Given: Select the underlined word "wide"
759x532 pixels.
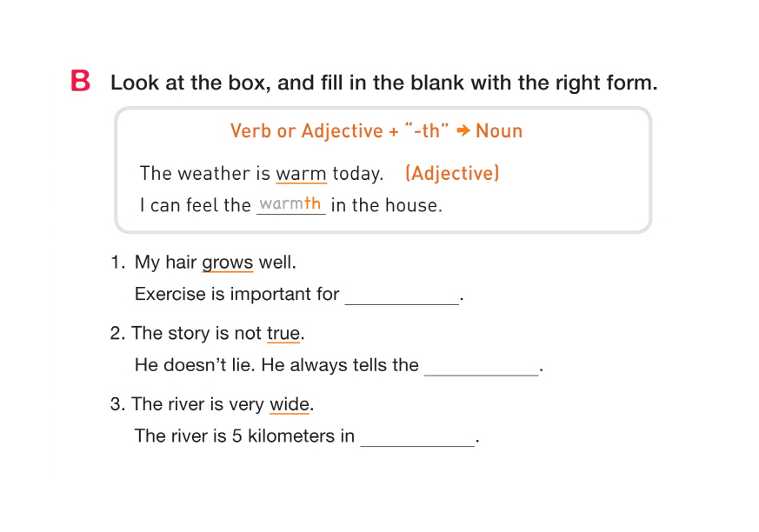Looking at the screenshot, I should (290, 405).
